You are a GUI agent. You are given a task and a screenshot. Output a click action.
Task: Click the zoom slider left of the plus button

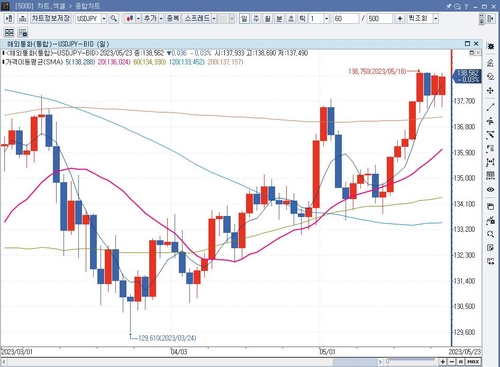click(411, 361)
